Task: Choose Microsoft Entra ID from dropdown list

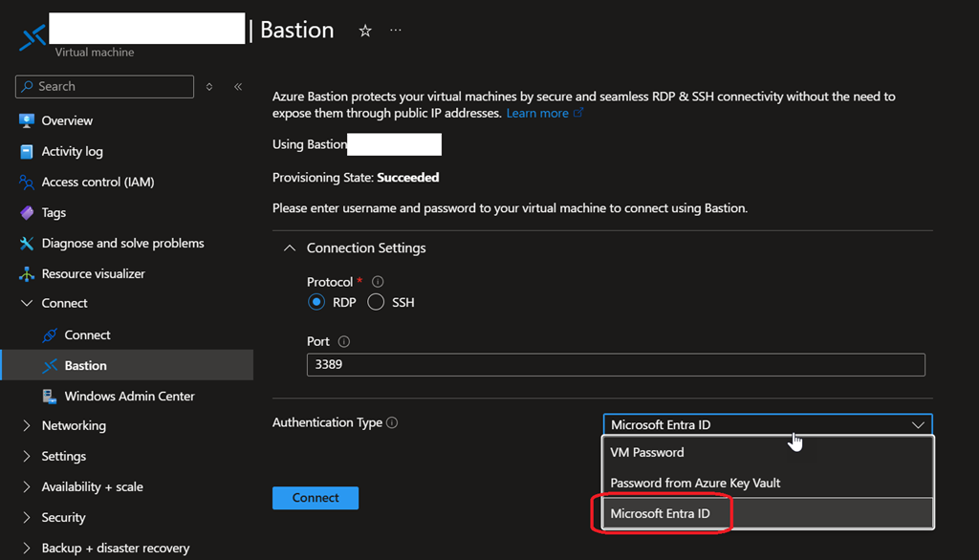Action: pos(661,514)
